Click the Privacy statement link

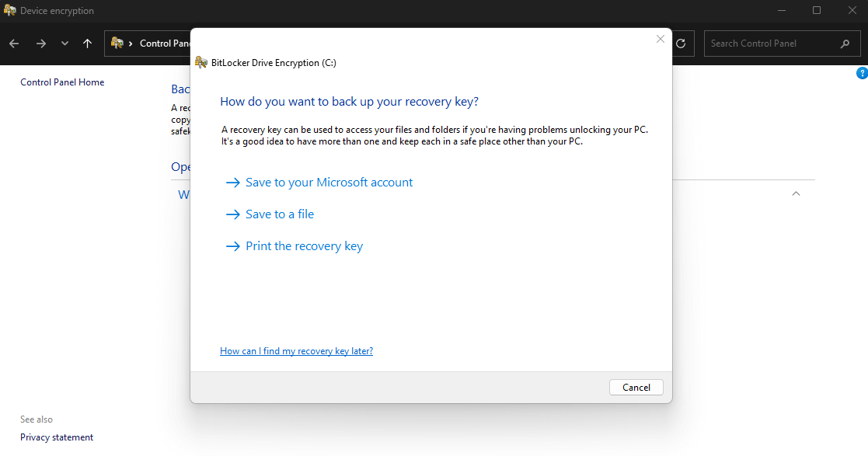click(x=56, y=437)
